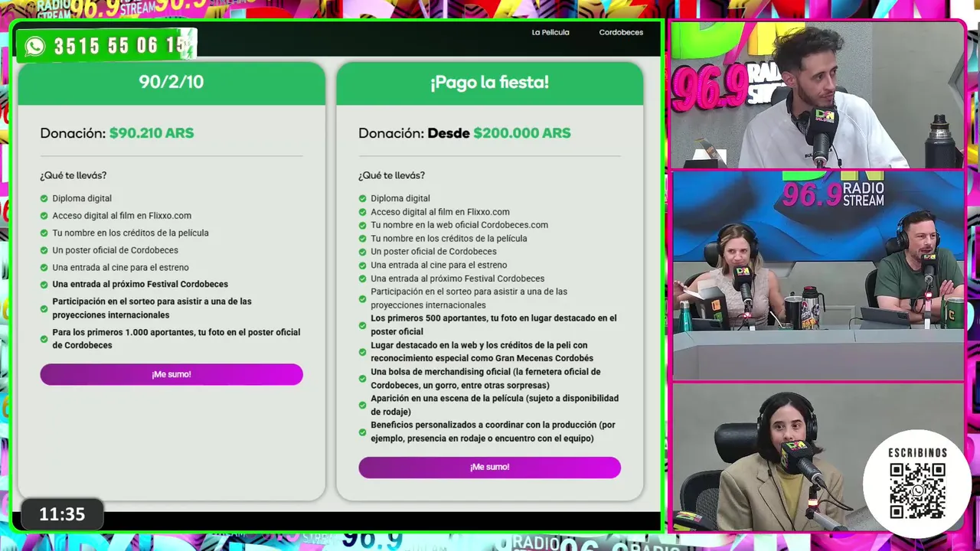Click 96.9 Radio Stream logo in middle feed
This screenshot has width=980, height=551.
tap(833, 194)
